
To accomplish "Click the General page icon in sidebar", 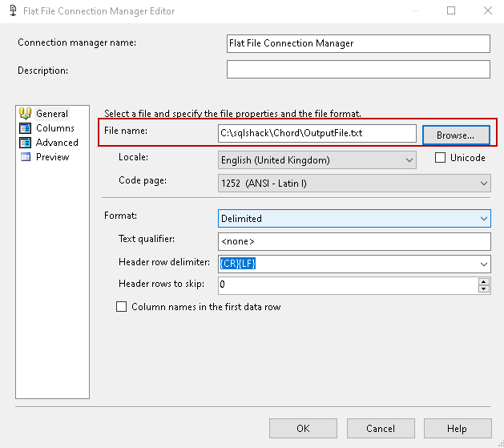I will click(x=25, y=114).
